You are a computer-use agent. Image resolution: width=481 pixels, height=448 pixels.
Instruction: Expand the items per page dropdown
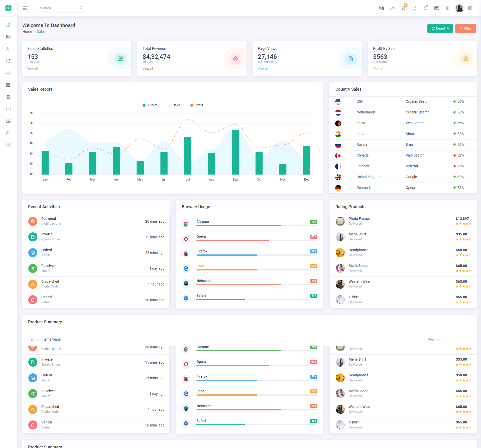point(35,340)
